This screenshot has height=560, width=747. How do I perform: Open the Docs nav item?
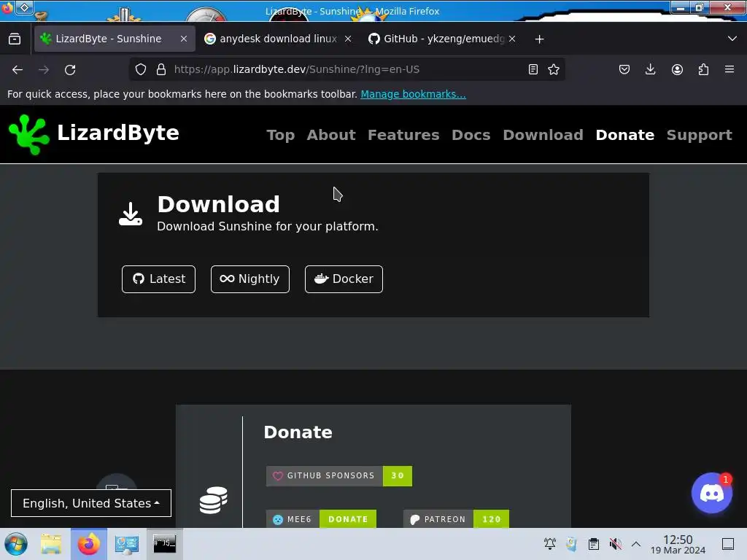coord(471,135)
